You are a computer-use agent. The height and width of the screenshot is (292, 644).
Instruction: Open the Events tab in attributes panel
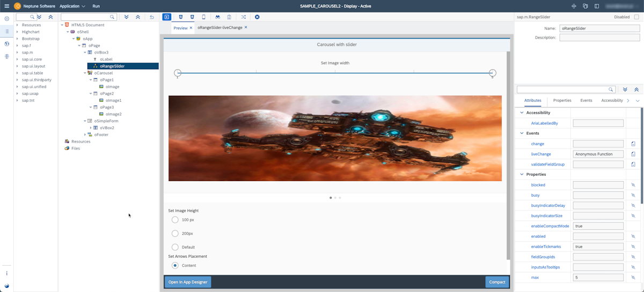586,101
